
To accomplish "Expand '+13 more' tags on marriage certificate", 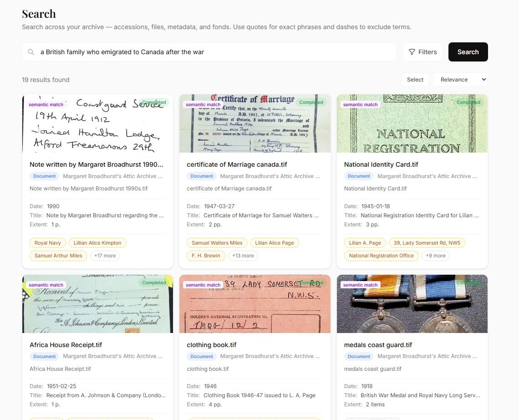I will coord(243,256).
